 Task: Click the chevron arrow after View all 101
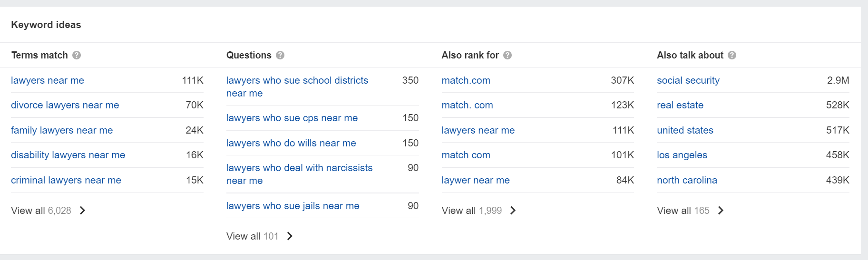pos(290,236)
